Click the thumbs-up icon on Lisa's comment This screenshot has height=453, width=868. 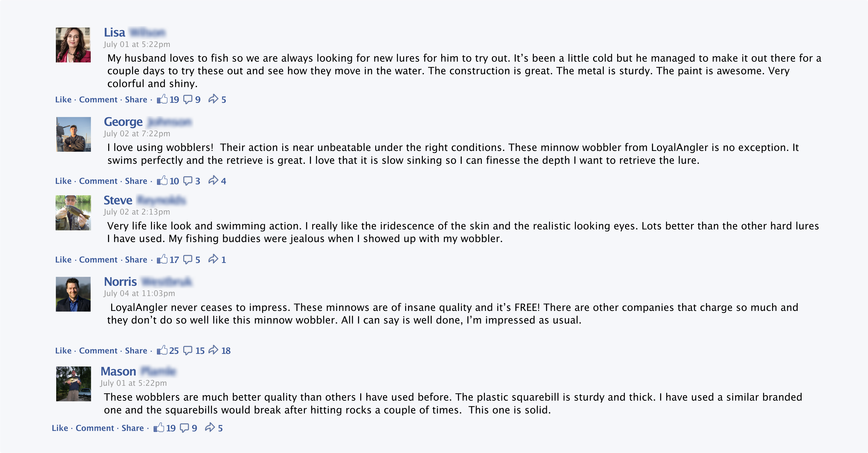click(x=162, y=99)
